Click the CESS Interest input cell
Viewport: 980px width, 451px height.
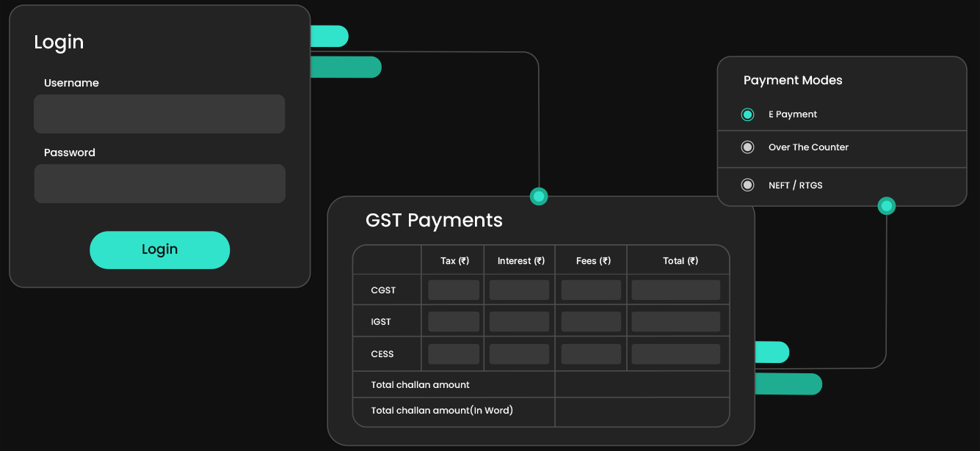point(519,353)
